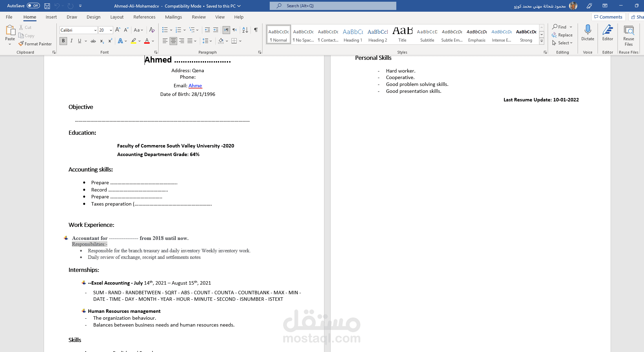Toggle AutoSave switch off/on
644x352 pixels.
[33, 6]
